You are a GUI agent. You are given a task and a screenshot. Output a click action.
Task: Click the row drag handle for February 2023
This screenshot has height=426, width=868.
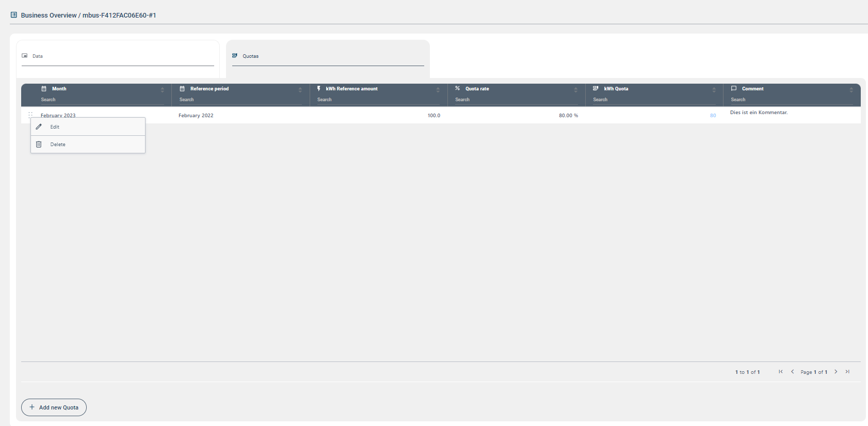[x=30, y=115]
